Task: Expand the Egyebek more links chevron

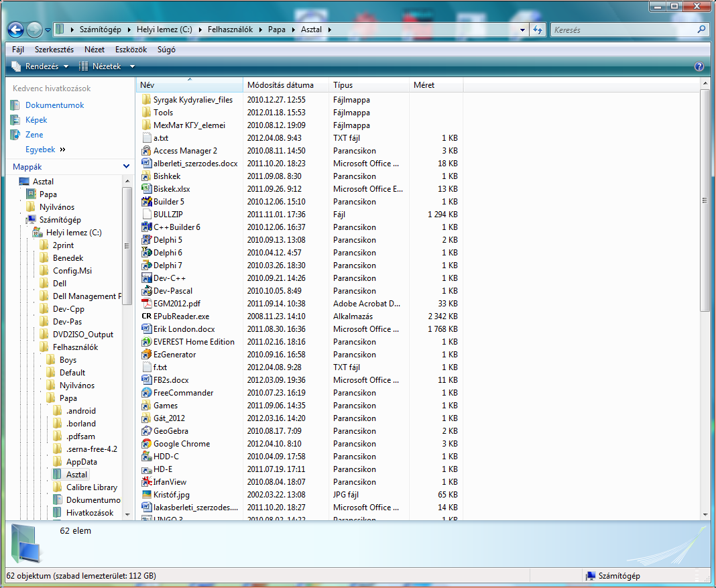Action: coord(62,150)
